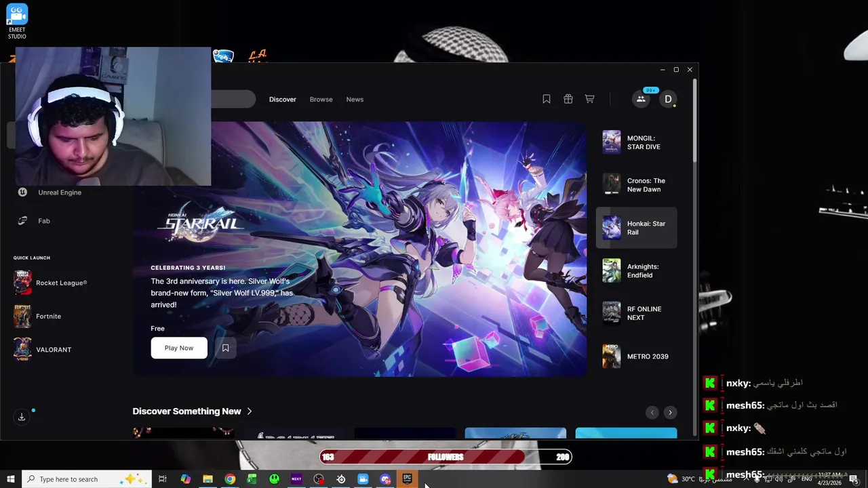Viewport: 868px width, 488px height.
Task: Select Fab label in sidebar
Action: 44,221
